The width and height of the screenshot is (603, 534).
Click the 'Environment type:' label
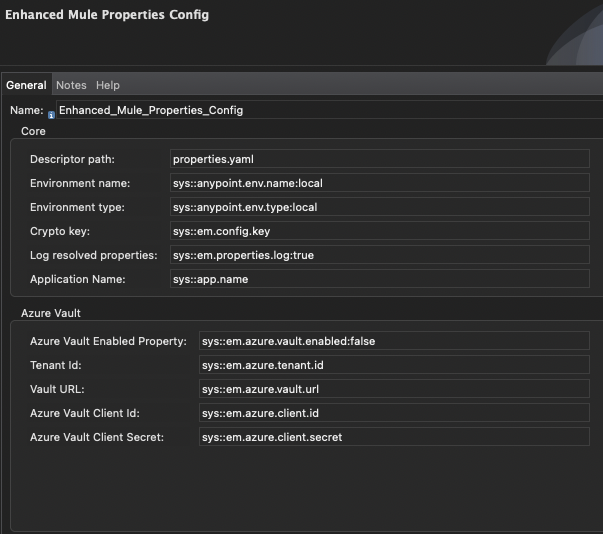click(77, 207)
